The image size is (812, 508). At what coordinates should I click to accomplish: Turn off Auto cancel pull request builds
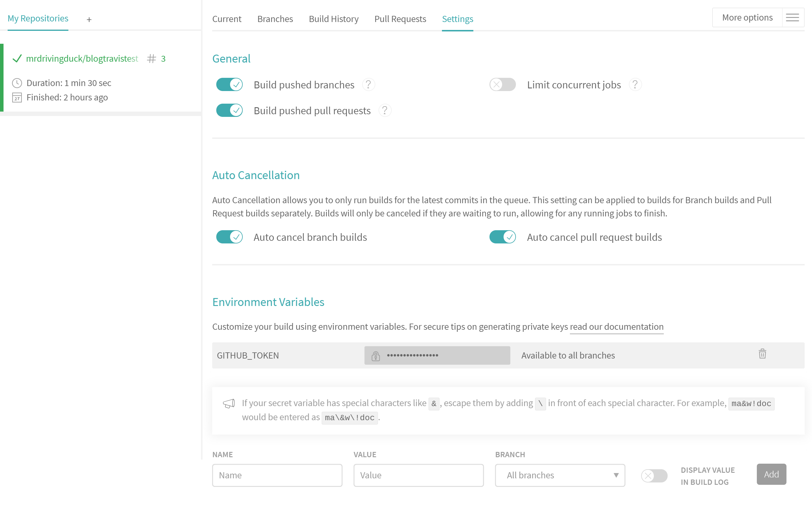502,237
